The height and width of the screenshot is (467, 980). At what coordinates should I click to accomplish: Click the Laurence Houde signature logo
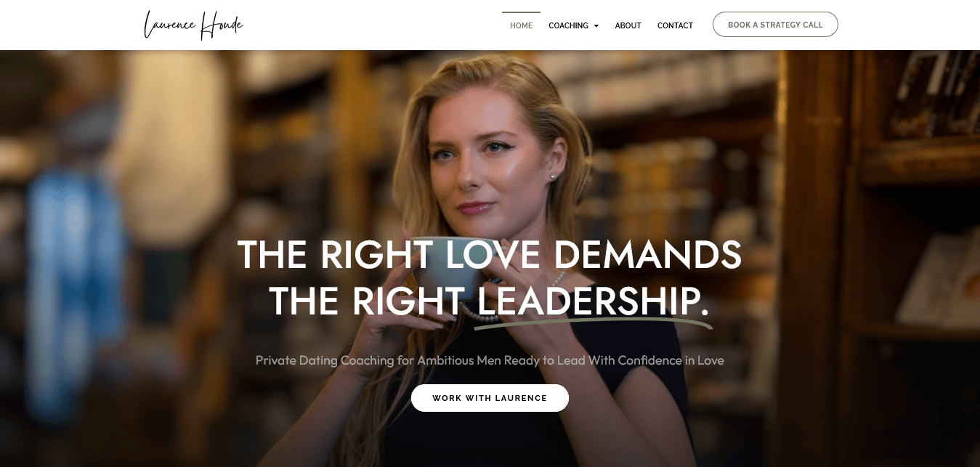tap(193, 25)
